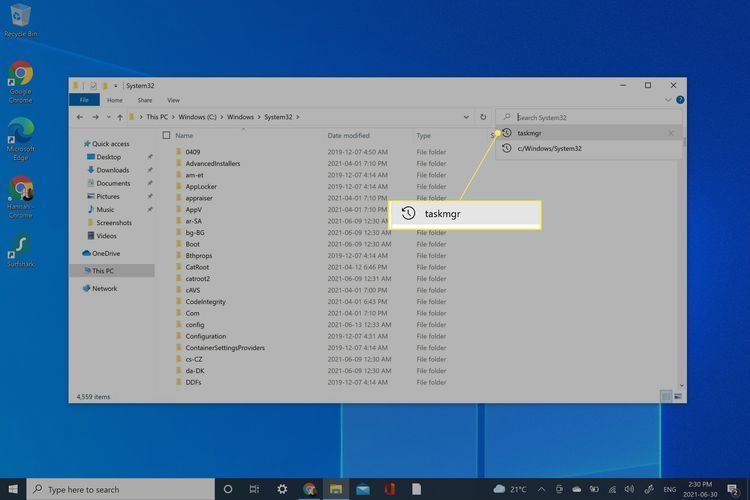Open taskbar Settings gear icon
This screenshot has height=500, width=750.
coord(282,489)
